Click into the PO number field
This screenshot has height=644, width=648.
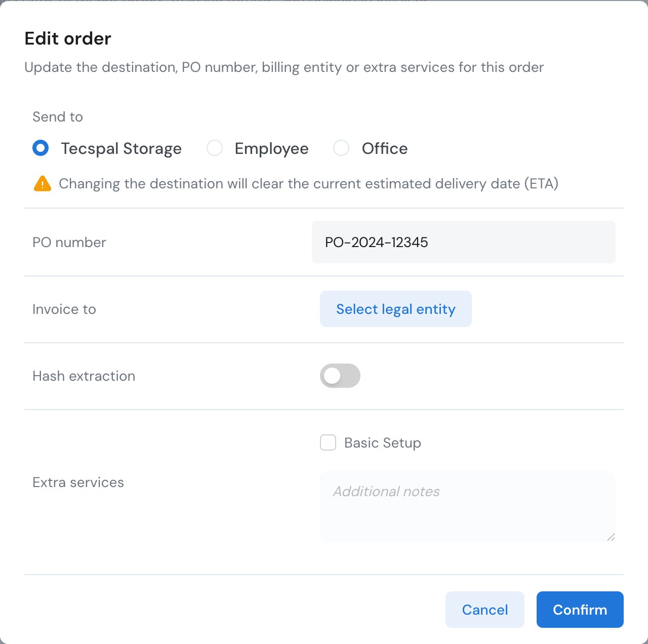point(464,242)
